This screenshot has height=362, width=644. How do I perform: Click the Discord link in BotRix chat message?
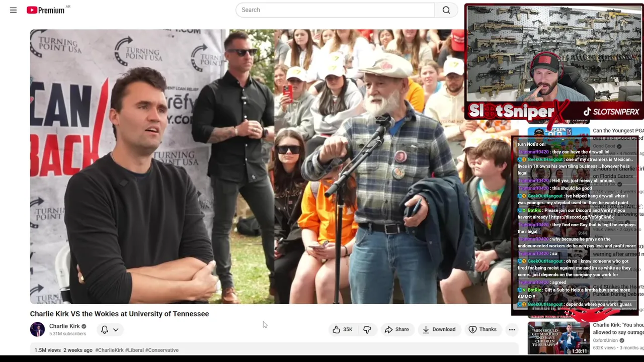tap(582, 217)
